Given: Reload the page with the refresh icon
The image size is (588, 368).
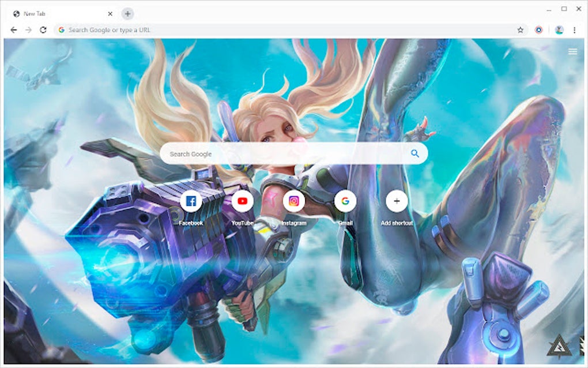Looking at the screenshot, I should coord(43,30).
